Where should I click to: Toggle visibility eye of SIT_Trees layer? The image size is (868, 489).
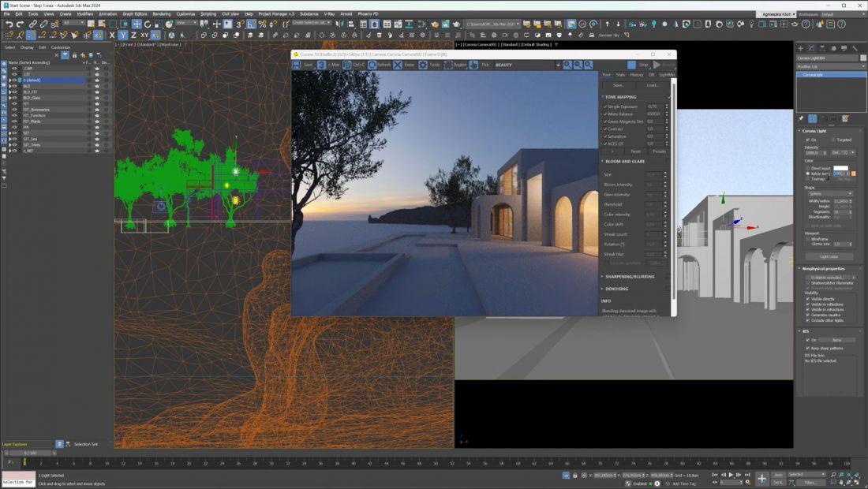point(15,145)
